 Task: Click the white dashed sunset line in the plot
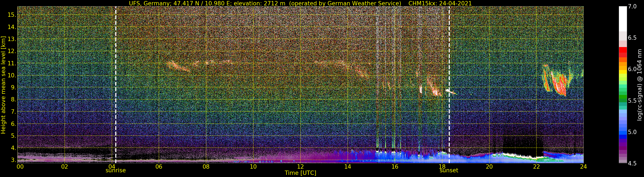449,85
